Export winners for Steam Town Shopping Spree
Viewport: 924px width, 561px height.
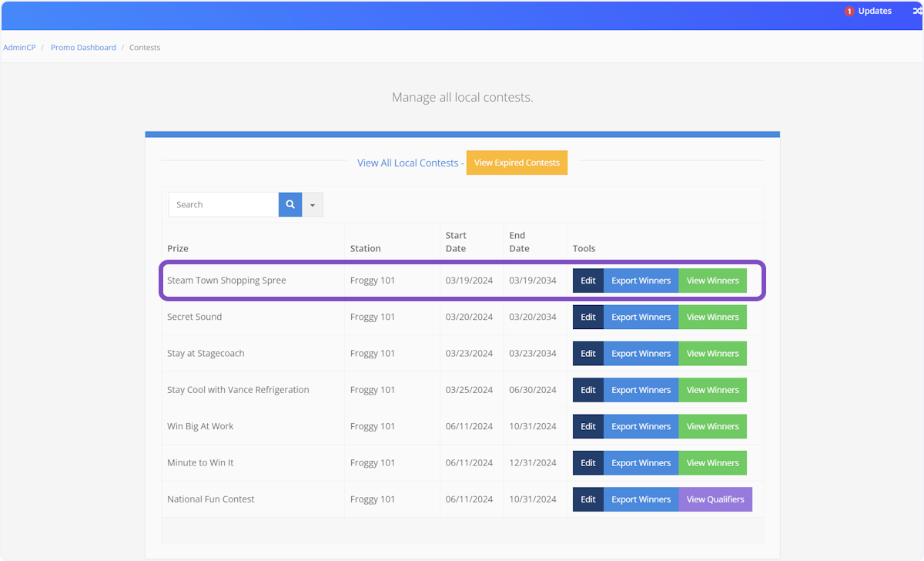coord(641,280)
